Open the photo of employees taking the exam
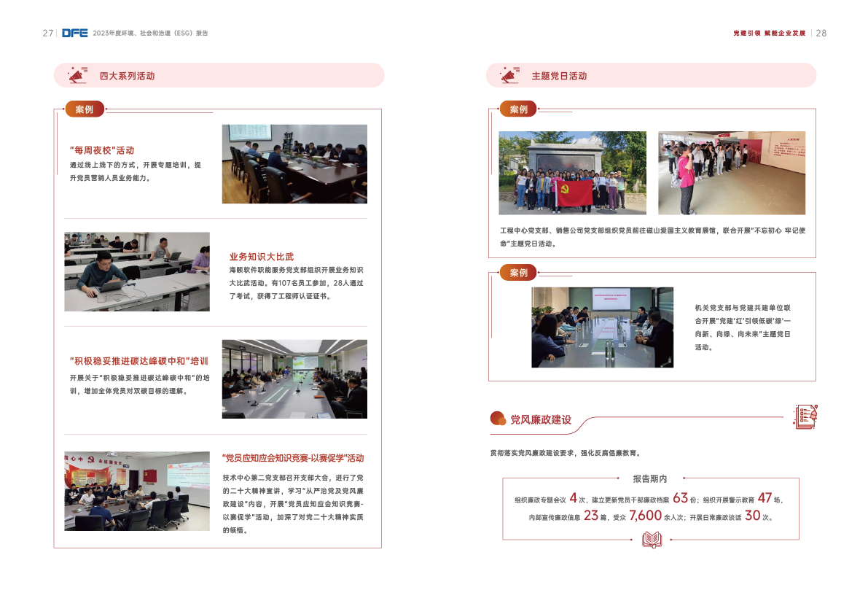This screenshot has width=868, height=590. [x=137, y=271]
